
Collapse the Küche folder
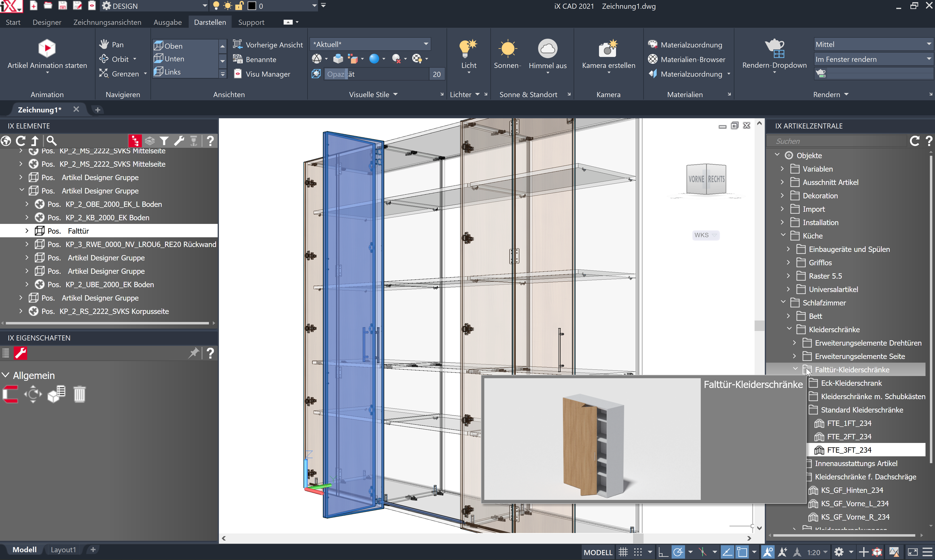783,236
